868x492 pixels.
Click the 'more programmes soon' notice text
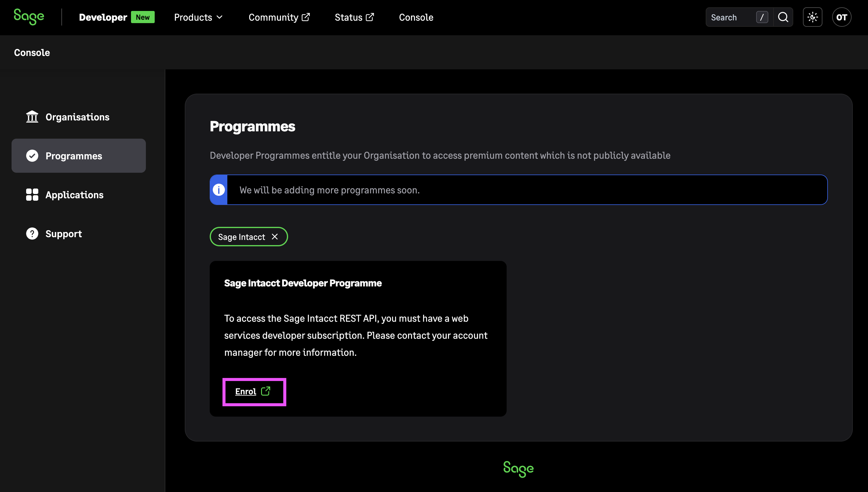[x=330, y=190]
